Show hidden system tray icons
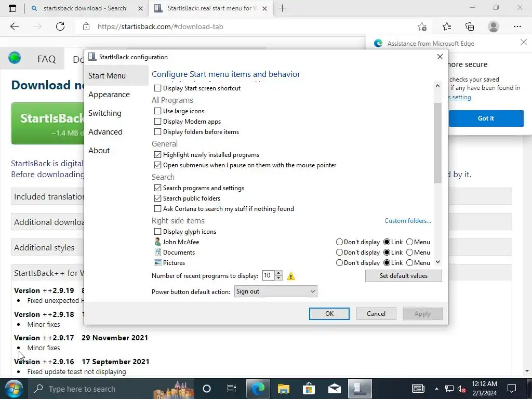This screenshot has width=532, height=399. coord(436,389)
